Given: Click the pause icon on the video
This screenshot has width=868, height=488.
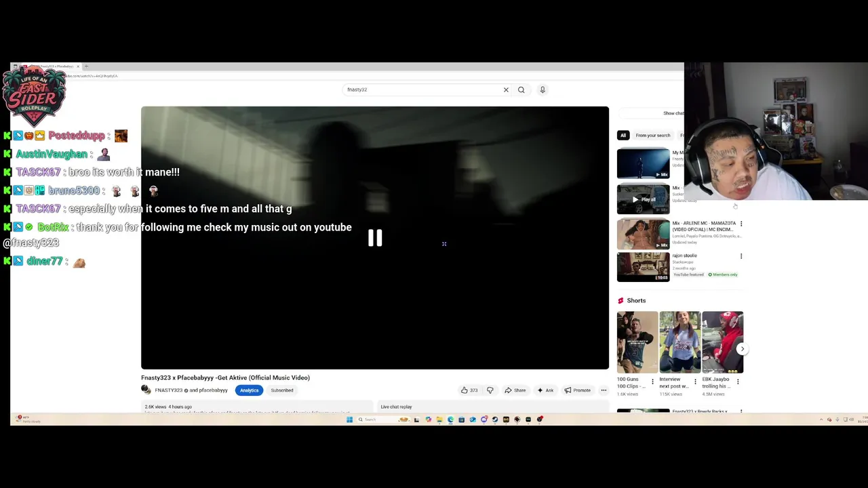Looking at the screenshot, I should point(375,238).
